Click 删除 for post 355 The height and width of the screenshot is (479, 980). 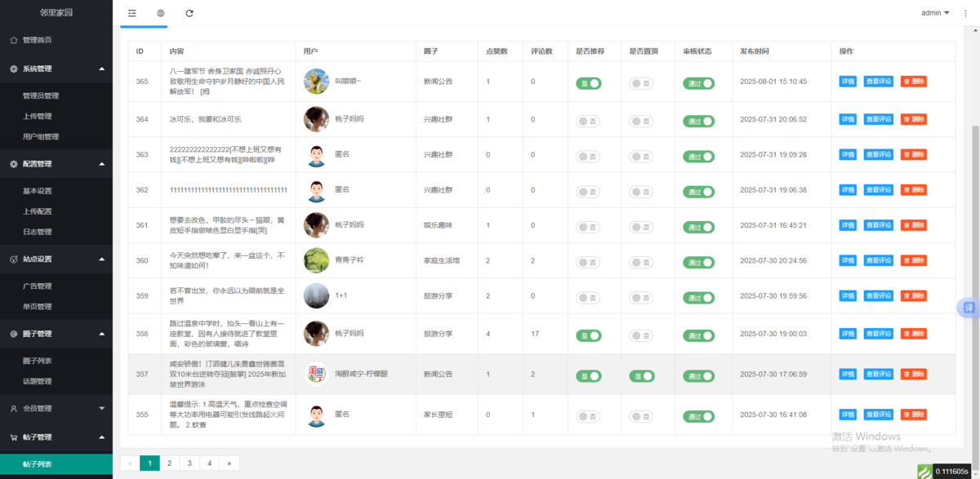(914, 415)
